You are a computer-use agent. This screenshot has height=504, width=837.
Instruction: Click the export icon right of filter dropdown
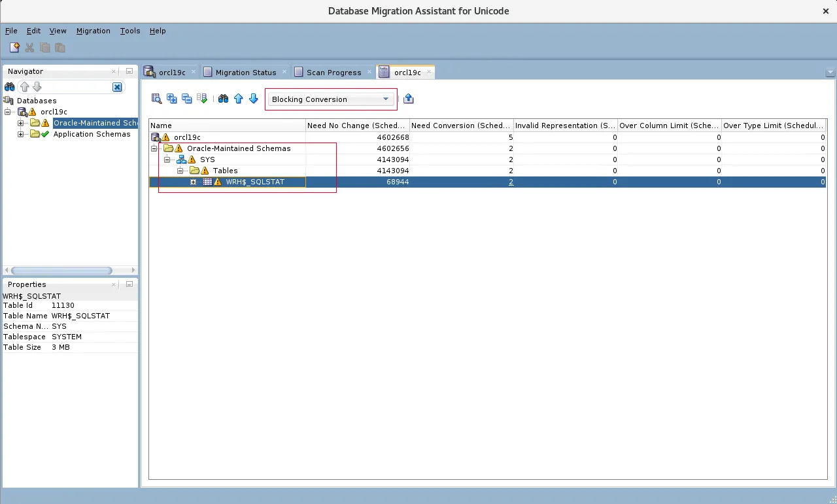tap(409, 99)
